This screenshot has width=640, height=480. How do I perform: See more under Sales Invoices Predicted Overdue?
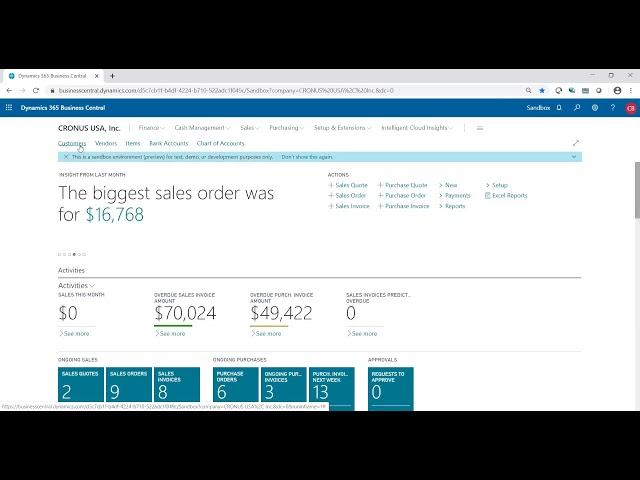pos(362,333)
